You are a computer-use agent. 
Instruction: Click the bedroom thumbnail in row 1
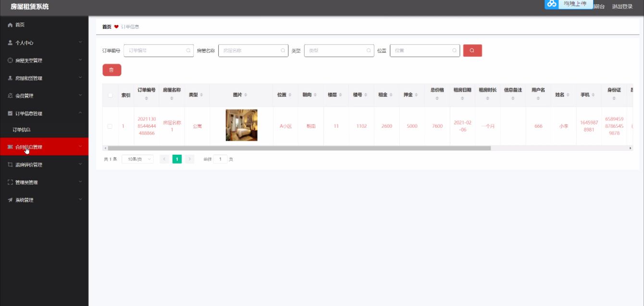point(242,125)
